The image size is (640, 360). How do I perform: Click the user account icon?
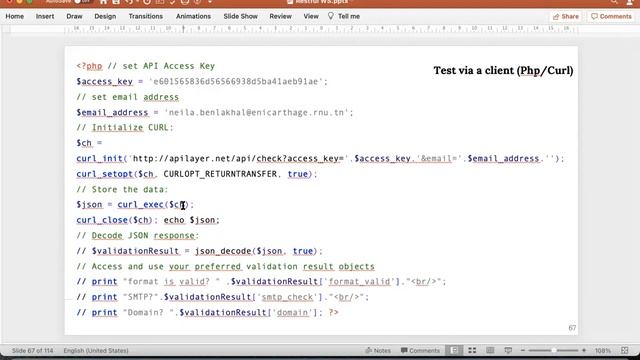630,2
